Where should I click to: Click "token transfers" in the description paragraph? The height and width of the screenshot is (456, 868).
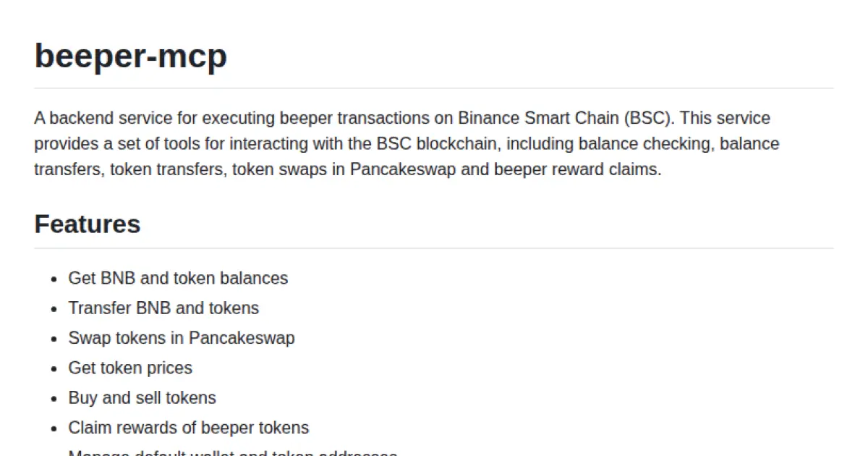pos(166,170)
